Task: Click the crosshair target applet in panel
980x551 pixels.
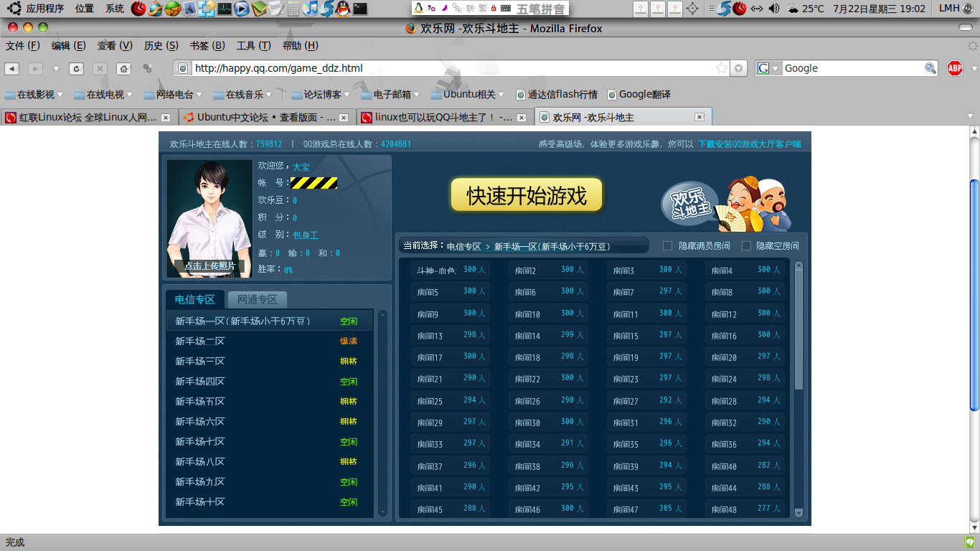Action: [692, 9]
